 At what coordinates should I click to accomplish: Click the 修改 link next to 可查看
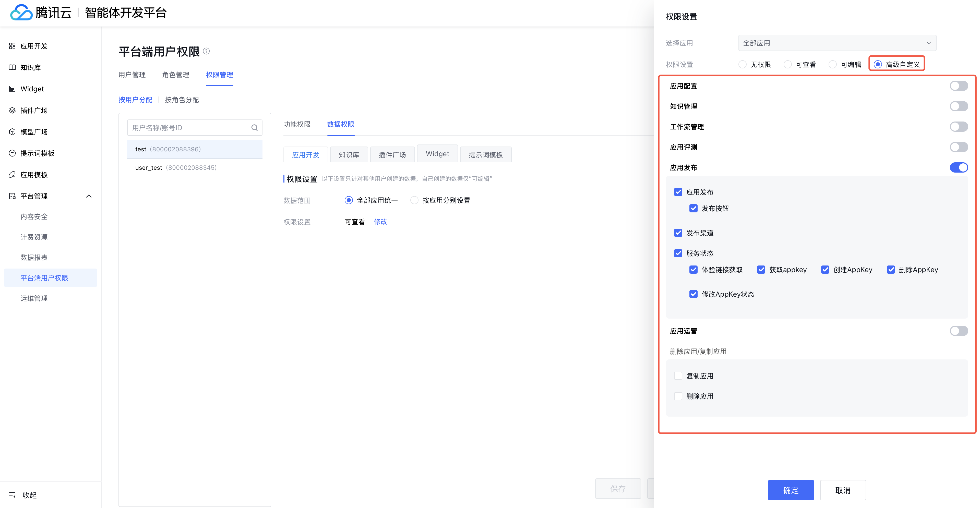(380, 222)
